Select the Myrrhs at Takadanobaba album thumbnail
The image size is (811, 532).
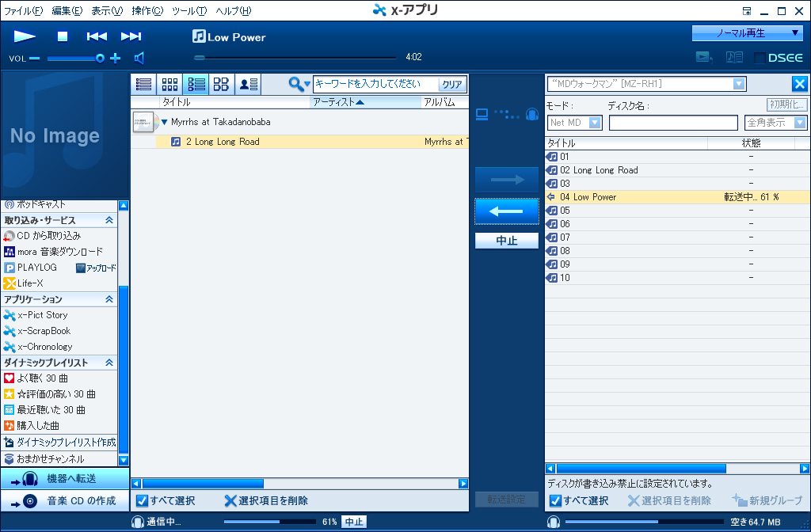[x=143, y=123]
